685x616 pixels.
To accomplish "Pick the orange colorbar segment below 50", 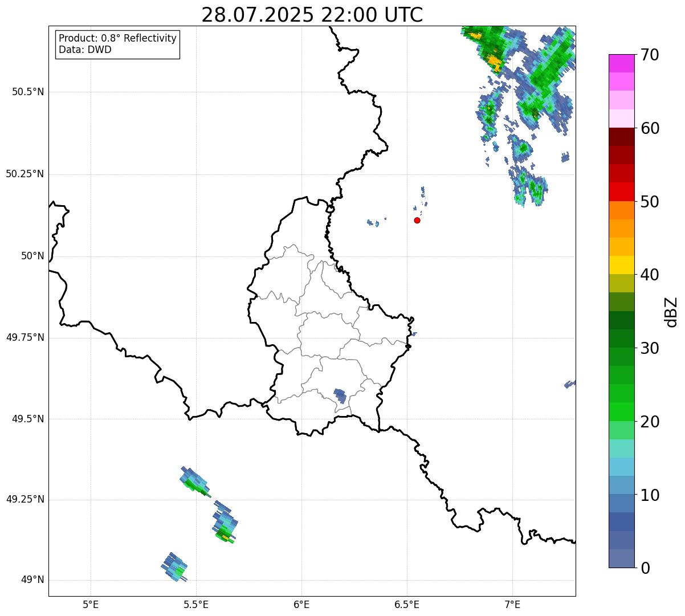I will (x=621, y=210).
